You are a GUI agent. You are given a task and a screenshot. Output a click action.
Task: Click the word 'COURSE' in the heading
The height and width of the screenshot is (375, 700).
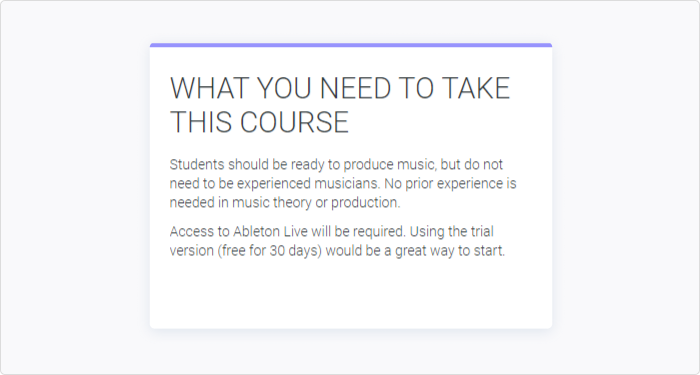[x=295, y=121]
